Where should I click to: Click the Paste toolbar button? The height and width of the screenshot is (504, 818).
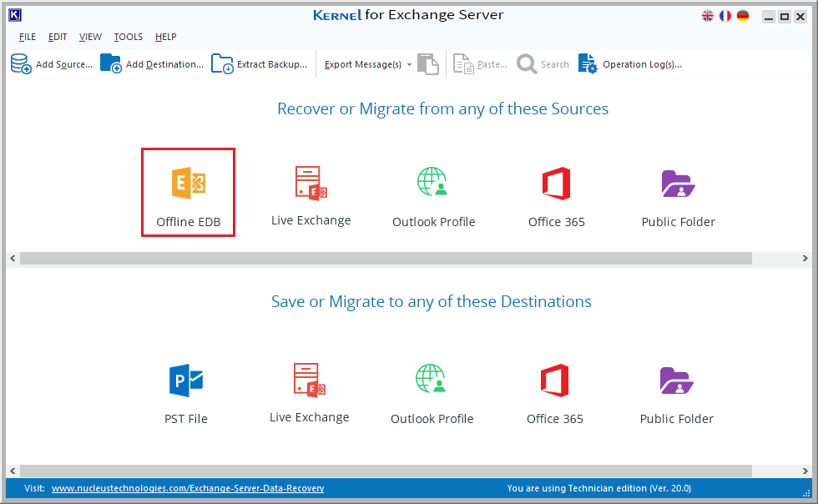point(480,64)
